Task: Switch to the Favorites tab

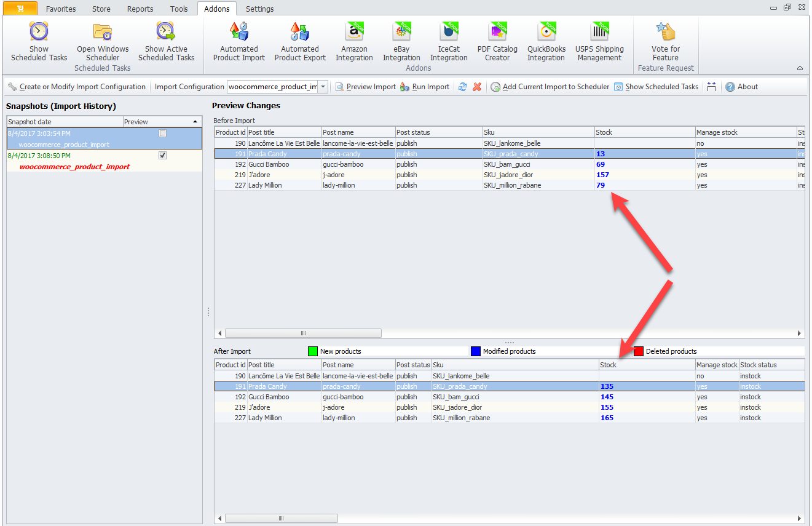Action: point(61,9)
